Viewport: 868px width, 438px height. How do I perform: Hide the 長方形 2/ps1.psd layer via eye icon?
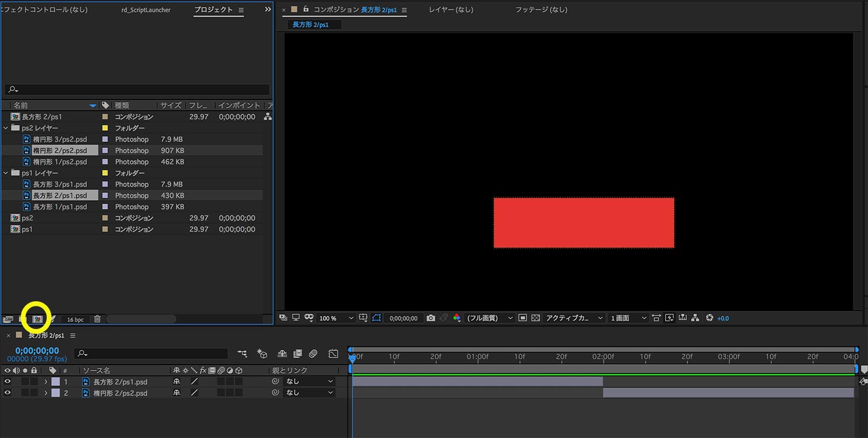(x=8, y=382)
